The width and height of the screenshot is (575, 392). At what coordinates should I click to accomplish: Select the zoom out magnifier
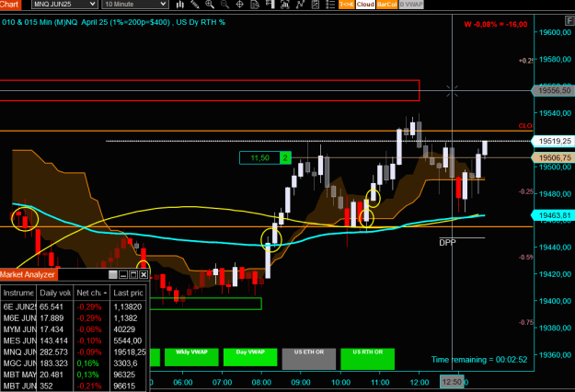click(x=224, y=4)
